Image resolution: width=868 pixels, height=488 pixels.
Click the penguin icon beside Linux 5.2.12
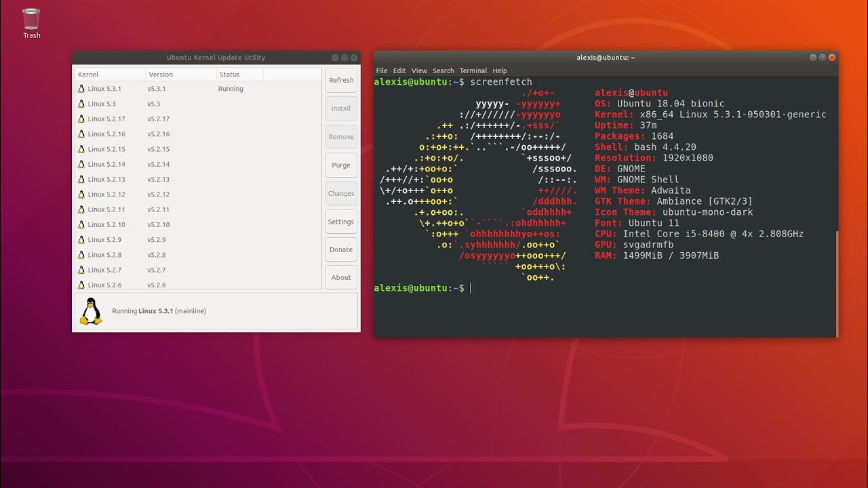point(81,195)
